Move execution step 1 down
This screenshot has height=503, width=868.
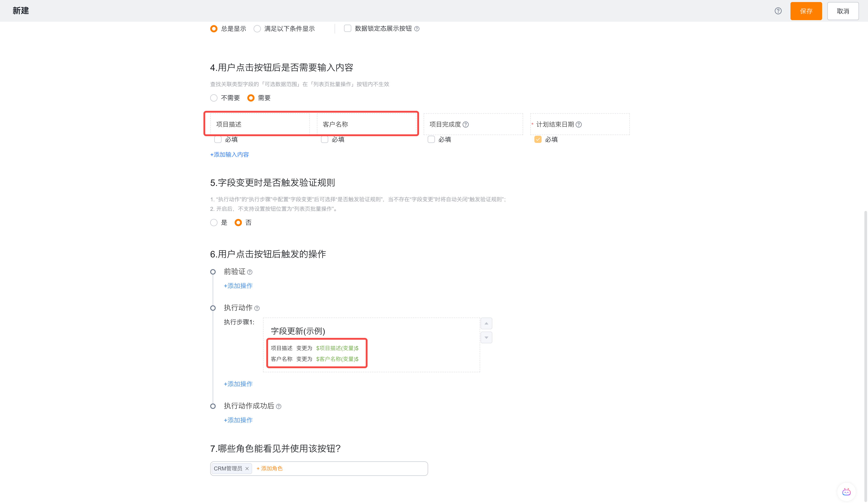tap(486, 338)
